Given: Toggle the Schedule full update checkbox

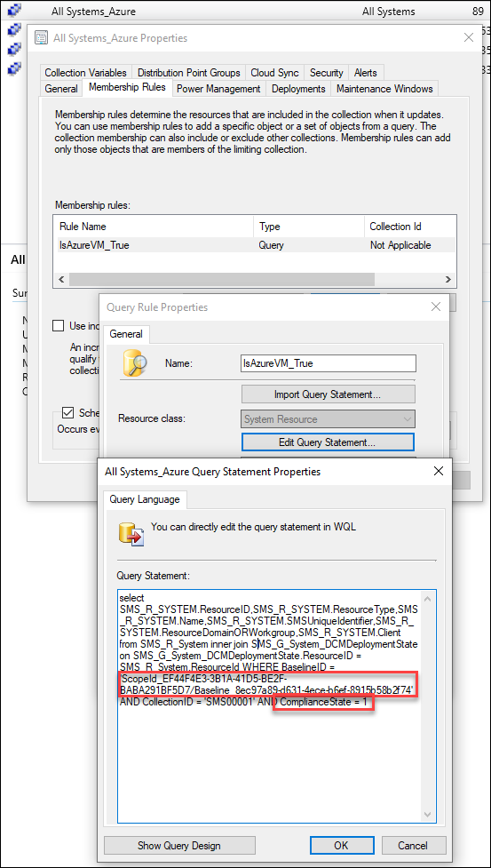Looking at the screenshot, I should (68, 412).
